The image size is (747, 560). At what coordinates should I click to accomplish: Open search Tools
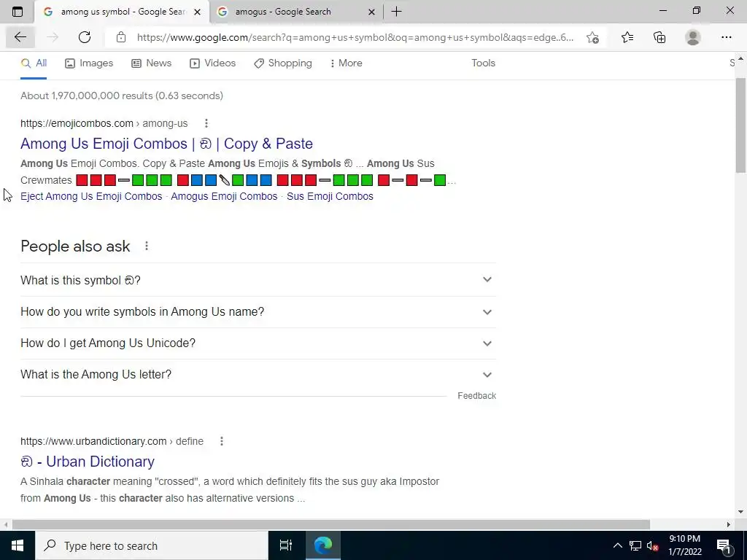coord(483,63)
